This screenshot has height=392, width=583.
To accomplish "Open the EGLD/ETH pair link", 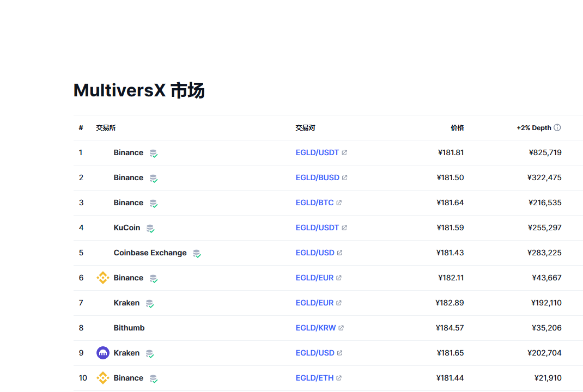I will [314, 378].
